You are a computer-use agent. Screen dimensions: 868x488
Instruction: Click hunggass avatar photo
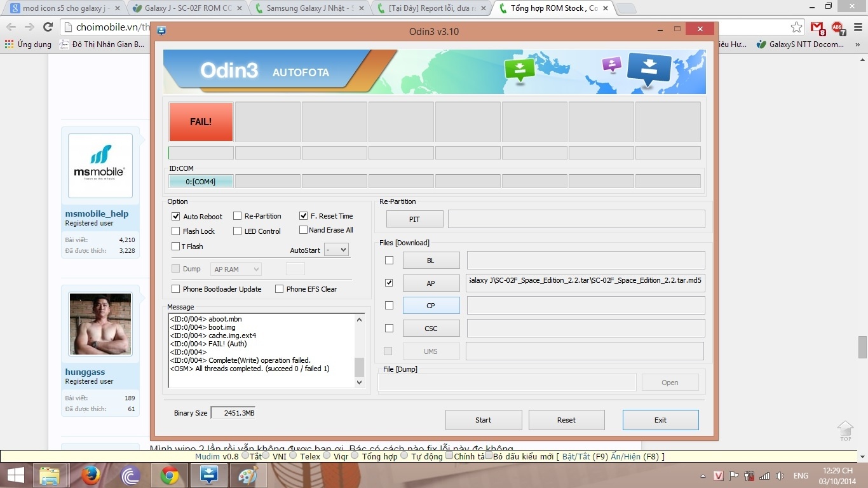tap(100, 324)
